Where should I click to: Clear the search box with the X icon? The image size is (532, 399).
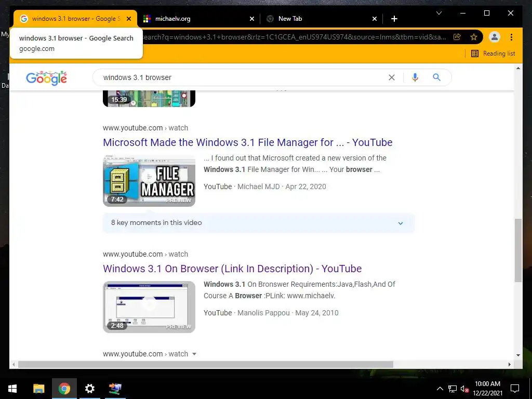(392, 77)
